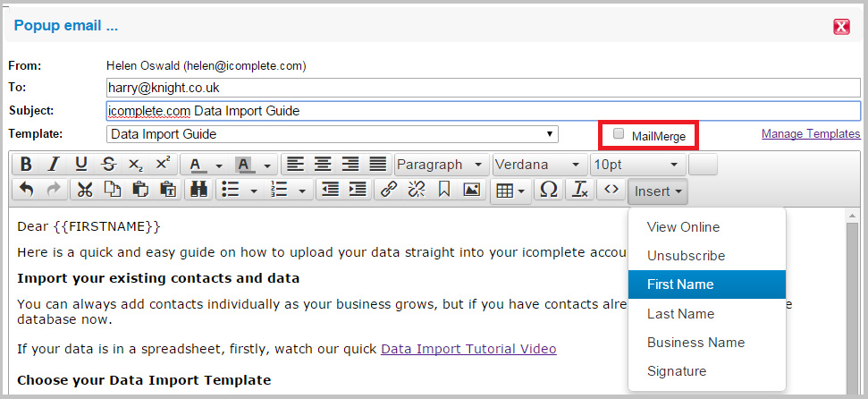
Task: Click the Dear {{FIRSTNAME}} line
Action: [89, 226]
